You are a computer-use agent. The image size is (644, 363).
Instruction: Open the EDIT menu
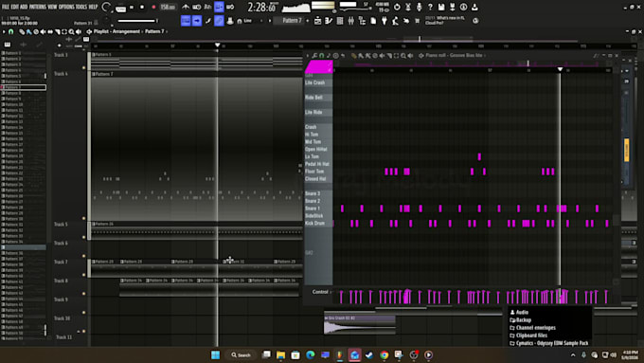14,7
